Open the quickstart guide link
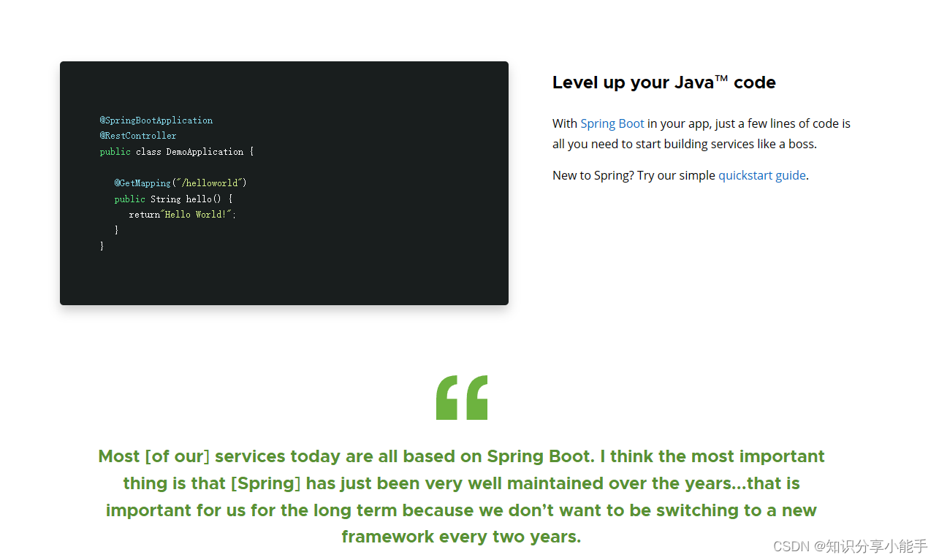Screen dimensions: 939x560 pos(762,175)
